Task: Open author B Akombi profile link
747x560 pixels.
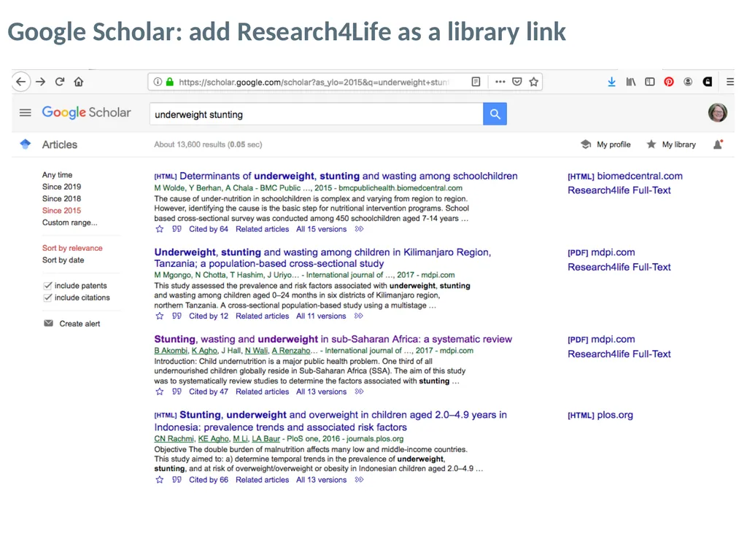Action: (x=171, y=351)
